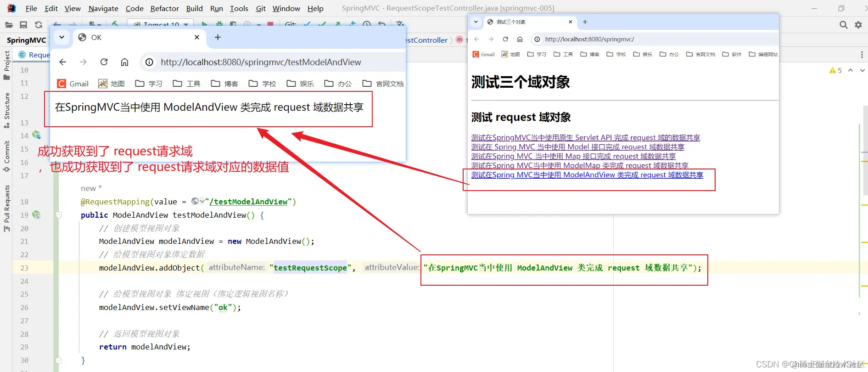Screen dimensions: 868x372
Task: Click link 使用原生 Servlet API 完成 request 域的数据共享
Action: coord(585,137)
